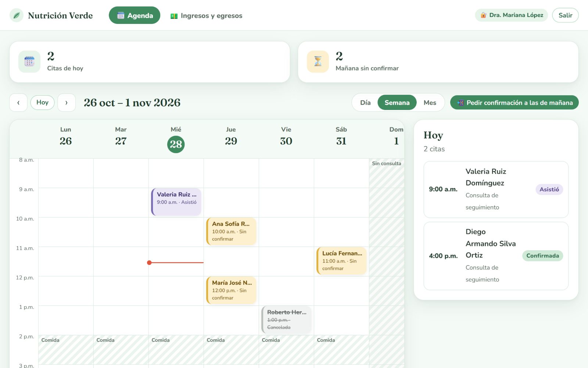The width and height of the screenshot is (588, 368).
Task: Jump to today with Hoy button
Action: tap(43, 102)
